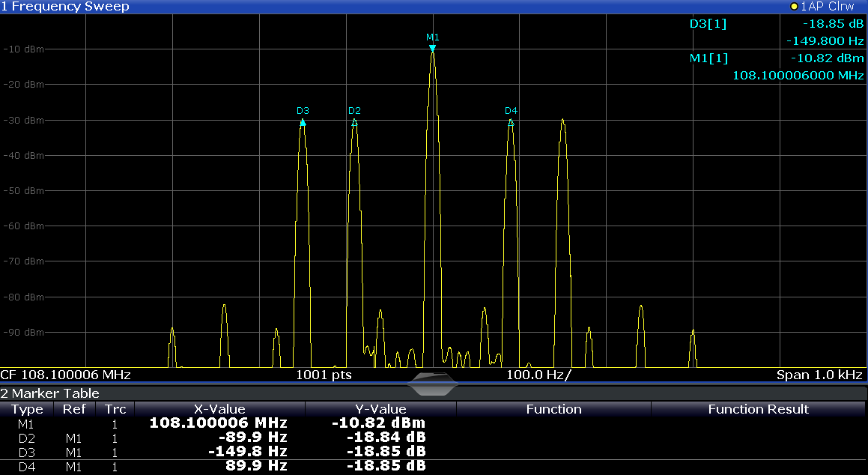Select the D2 delta marker on the trace

[354, 121]
